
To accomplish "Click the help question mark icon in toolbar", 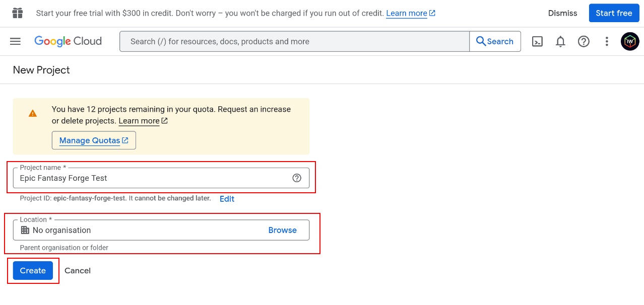I will [584, 41].
